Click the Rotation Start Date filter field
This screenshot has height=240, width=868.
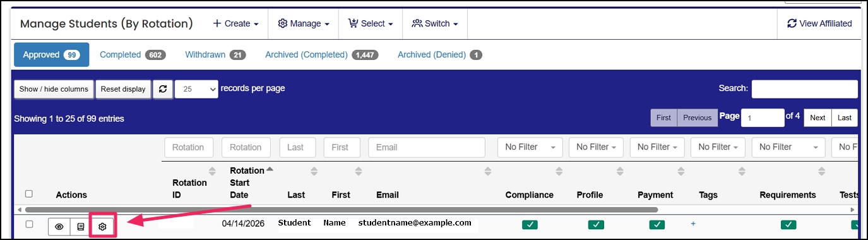(246, 147)
